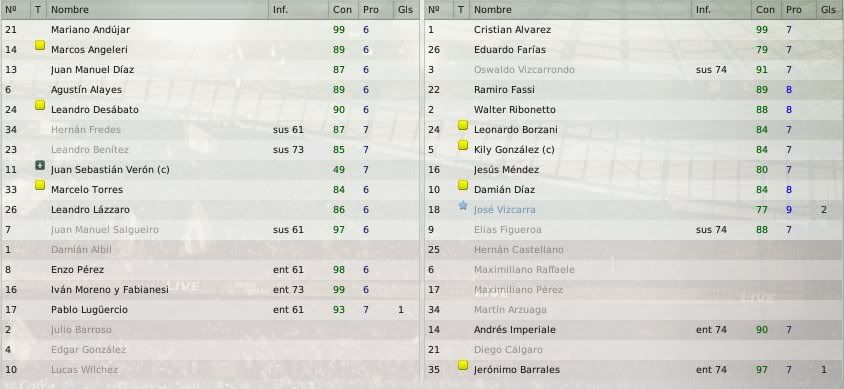Click Damián Díaz's yellow card icon
Viewport: 844px width, 389px height.
click(462, 185)
